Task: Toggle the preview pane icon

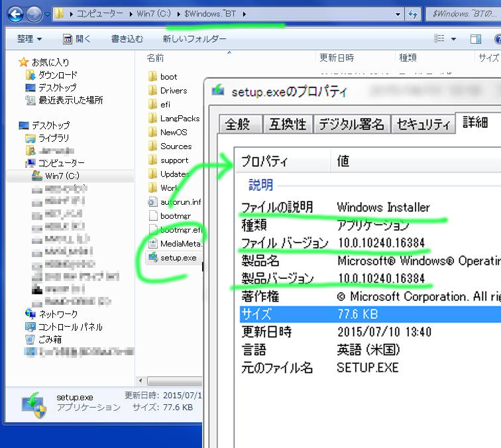Action: pos(476,39)
